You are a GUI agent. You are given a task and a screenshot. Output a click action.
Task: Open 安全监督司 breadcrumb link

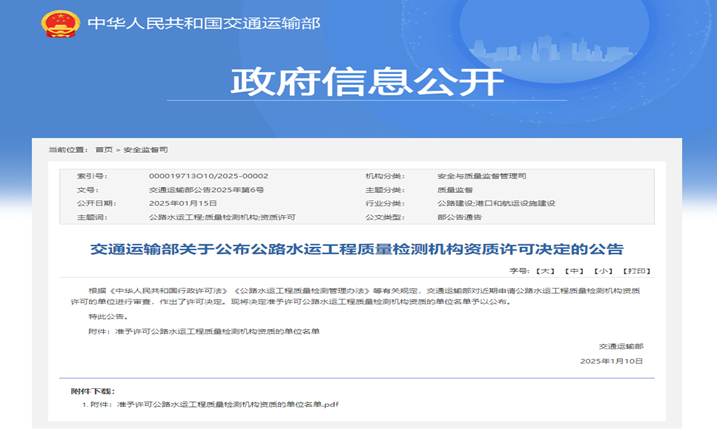point(145,150)
